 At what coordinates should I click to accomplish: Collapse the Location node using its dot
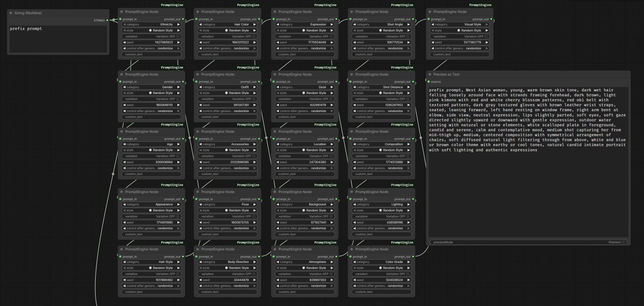(x=276, y=131)
